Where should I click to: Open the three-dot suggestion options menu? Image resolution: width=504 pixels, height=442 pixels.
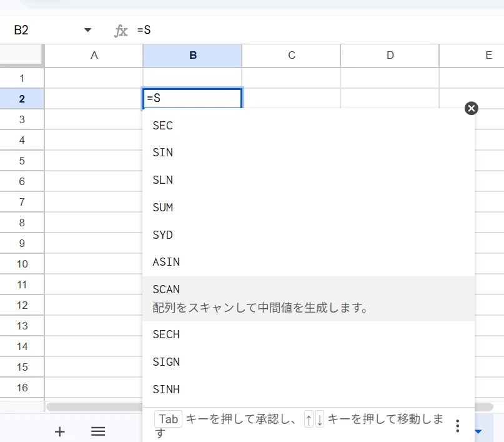(457, 426)
